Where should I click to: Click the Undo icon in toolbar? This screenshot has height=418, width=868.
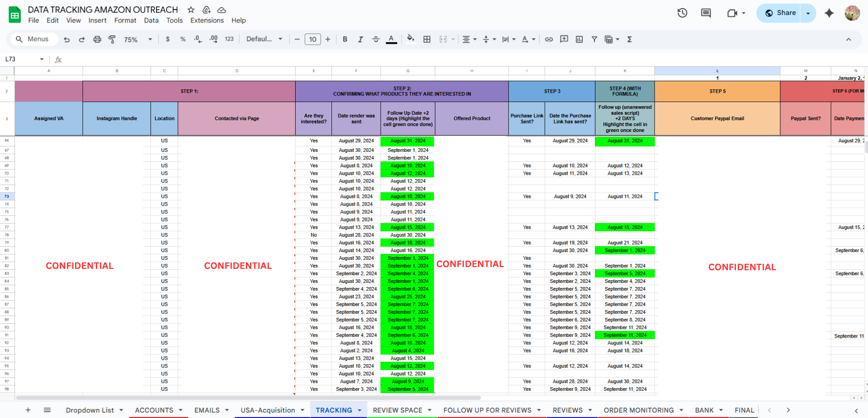67,39
